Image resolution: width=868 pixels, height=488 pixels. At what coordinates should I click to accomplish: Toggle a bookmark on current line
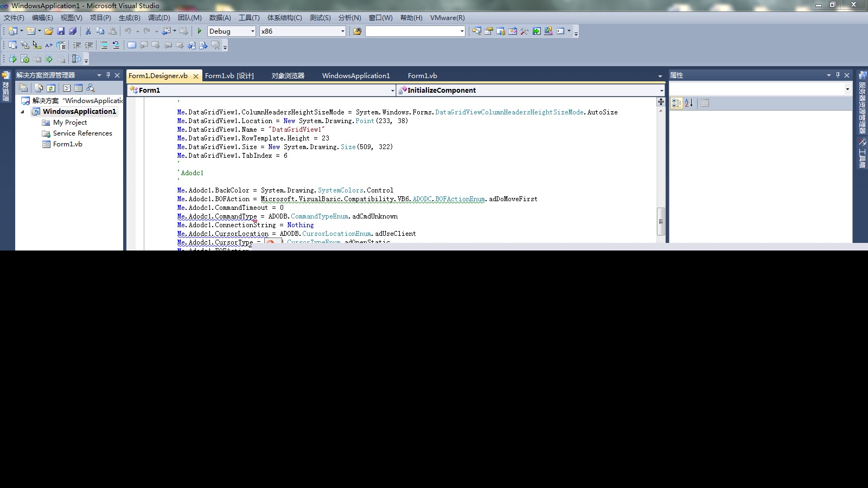click(132, 46)
